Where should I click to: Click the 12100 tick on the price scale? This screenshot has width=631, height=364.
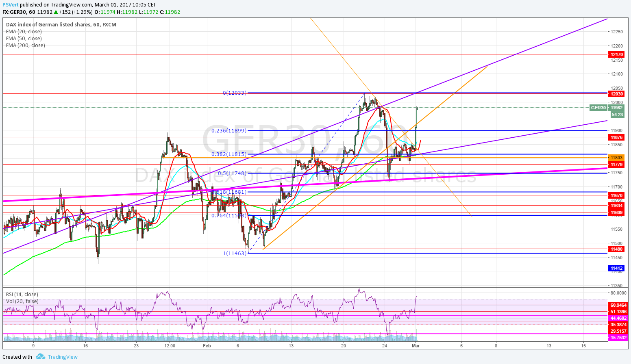[617, 74]
